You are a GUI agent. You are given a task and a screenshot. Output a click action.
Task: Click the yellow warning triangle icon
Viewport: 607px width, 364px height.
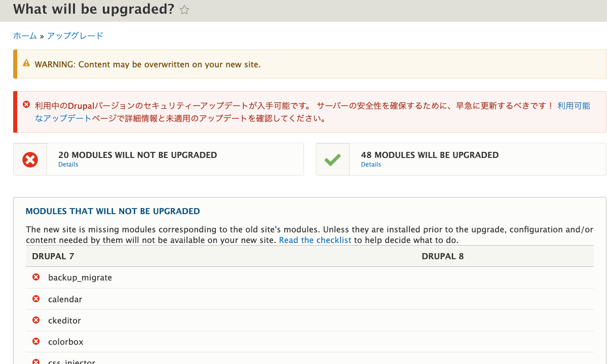[26, 63]
